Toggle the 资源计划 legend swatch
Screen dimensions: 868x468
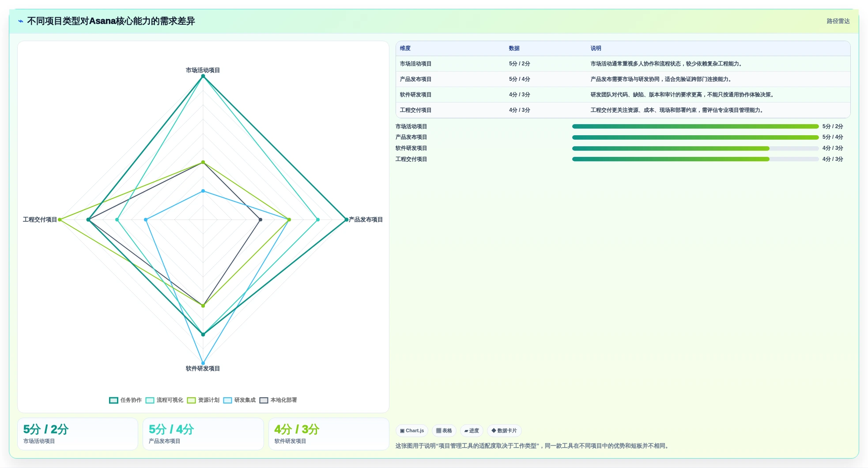click(191, 400)
